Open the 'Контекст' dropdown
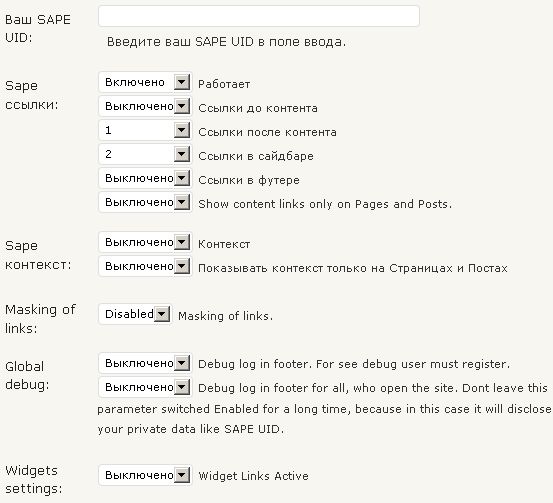Screen dimensions: 553x503 coord(145,242)
